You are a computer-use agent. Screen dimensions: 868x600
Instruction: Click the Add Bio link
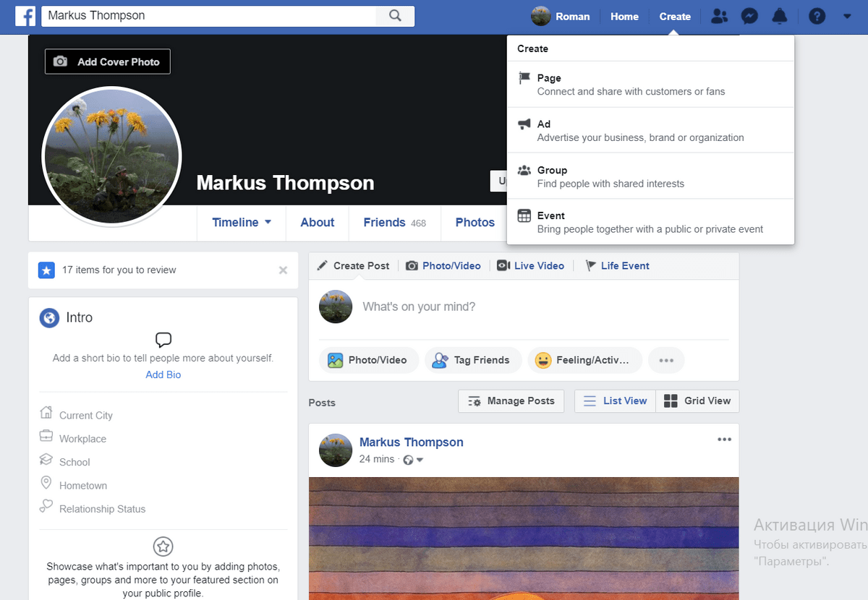163,374
